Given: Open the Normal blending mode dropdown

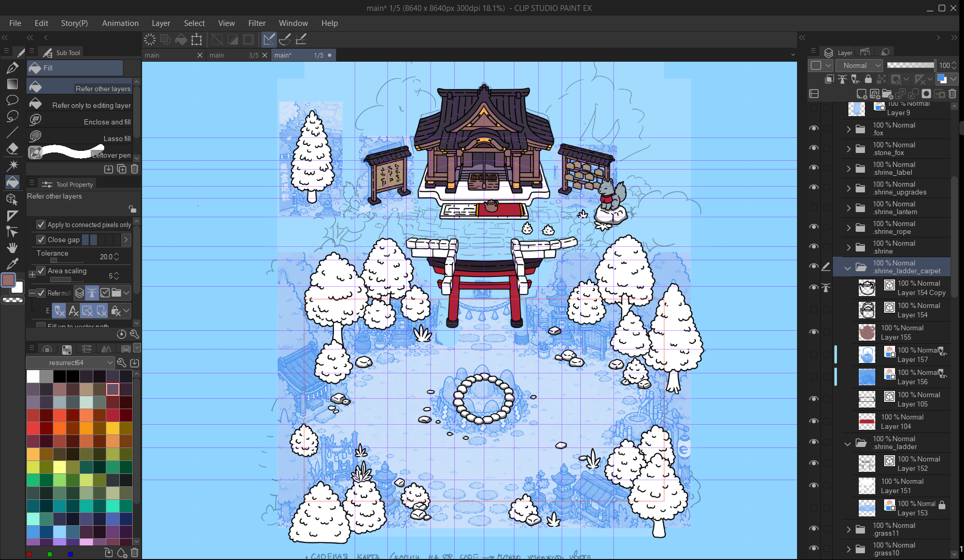Looking at the screenshot, I should point(859,65).
